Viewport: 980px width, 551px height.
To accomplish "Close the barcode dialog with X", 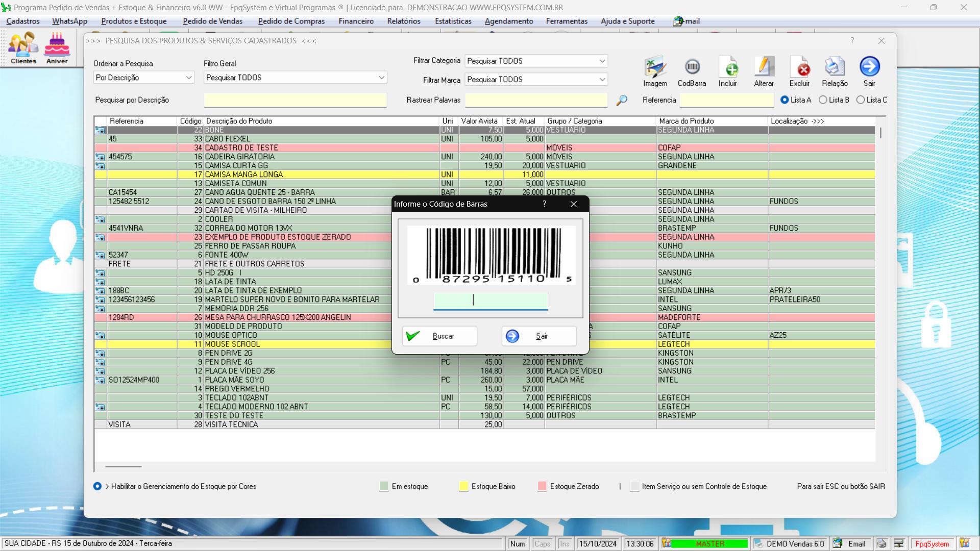I will point(574,204).
